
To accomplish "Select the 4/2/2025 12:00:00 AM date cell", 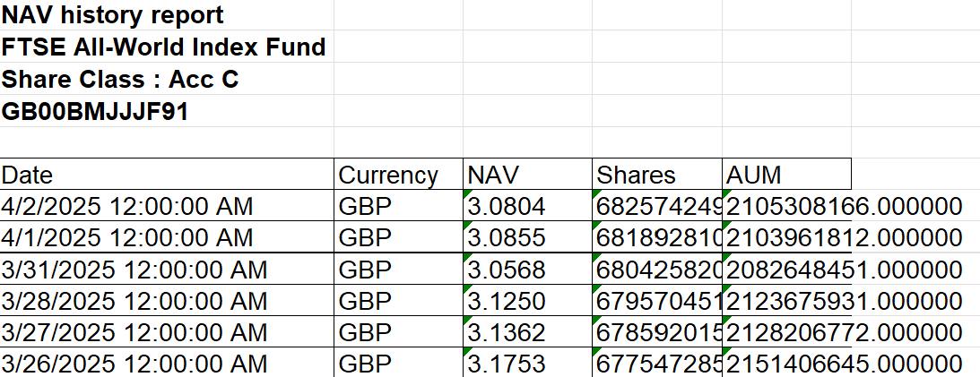I will [x=167, y=205].
